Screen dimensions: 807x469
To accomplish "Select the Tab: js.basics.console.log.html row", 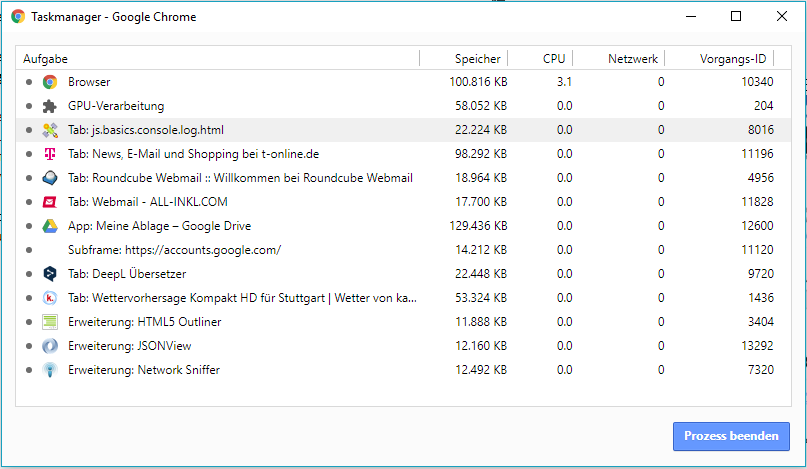I will (x=403, y=130).
